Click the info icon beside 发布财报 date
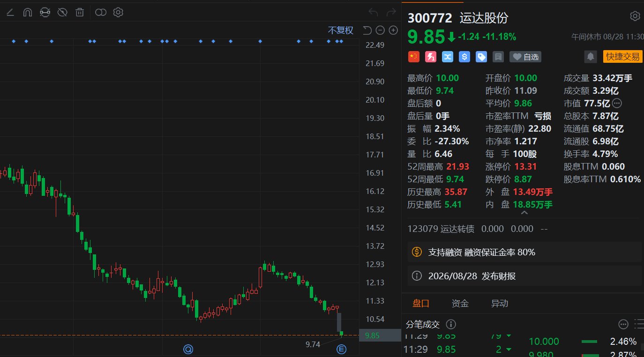This screenshot has width=644, height=357. (x=417, y=276)
